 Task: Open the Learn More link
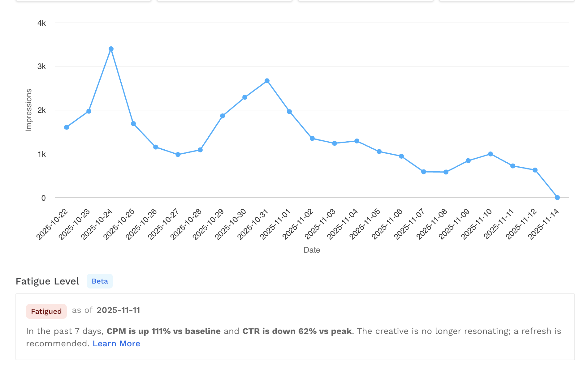pyautogui.click(x=116, y=343)
